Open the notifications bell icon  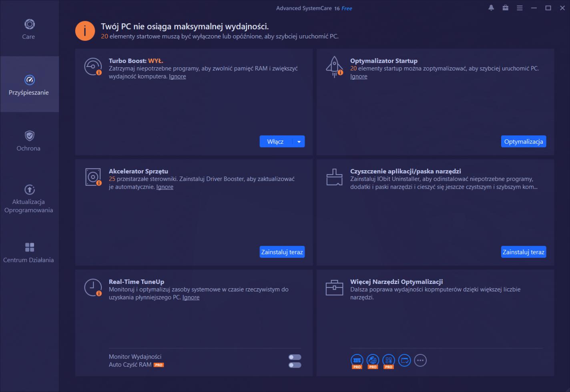[491, 8]
